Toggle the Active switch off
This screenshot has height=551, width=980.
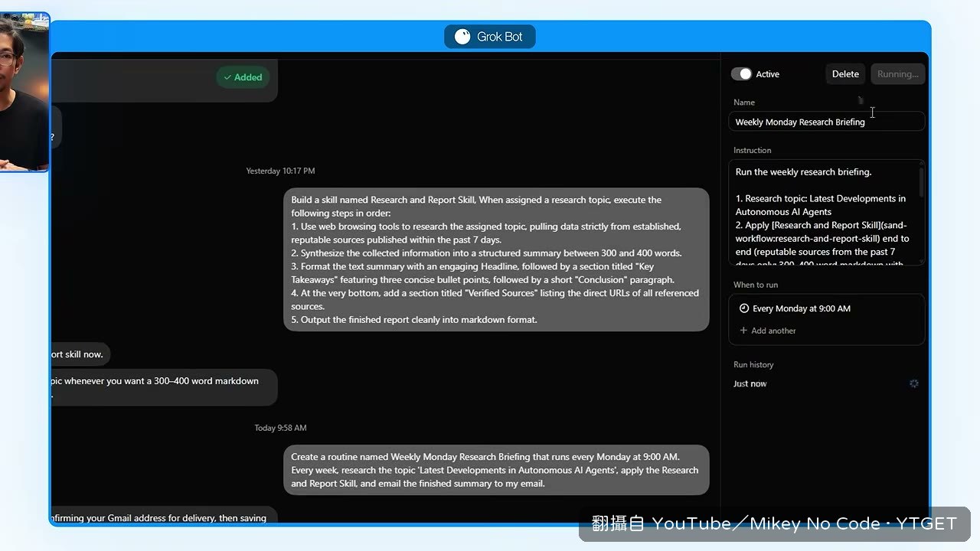coord(741,74)
